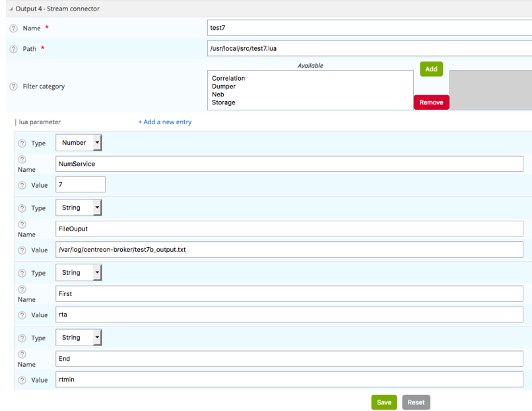532x411 pixels.
Task: Click Add a new entry link
Action: click(x=165, y=122)
